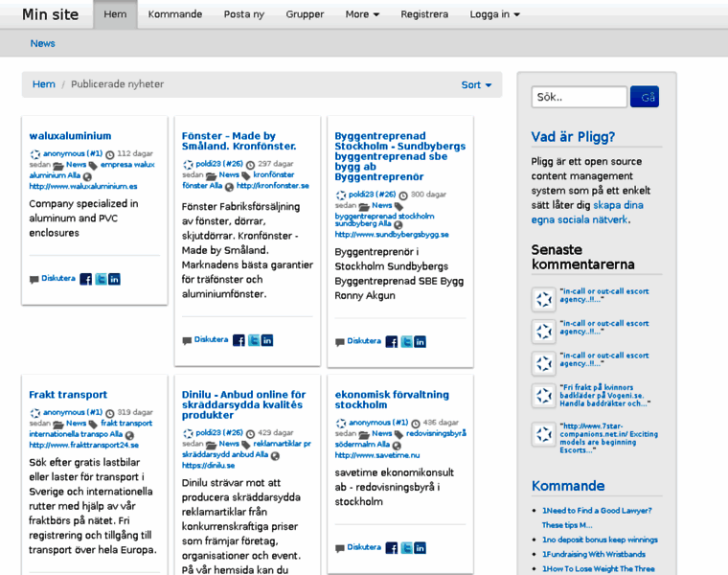Click comment bubble icon in ekonomisk förvaltning post
Viewport: 728px width, 575px height.
click(340, 548)
